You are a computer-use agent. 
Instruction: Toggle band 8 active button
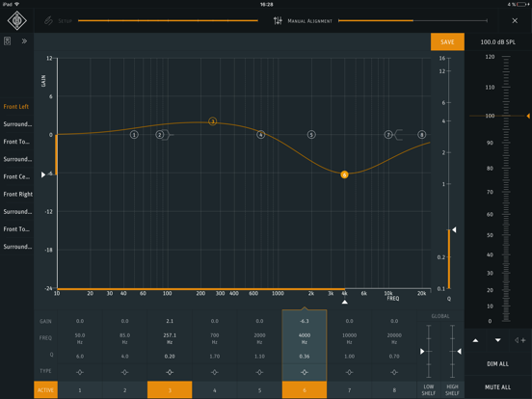pyautogui.click(x=394, y=389)
